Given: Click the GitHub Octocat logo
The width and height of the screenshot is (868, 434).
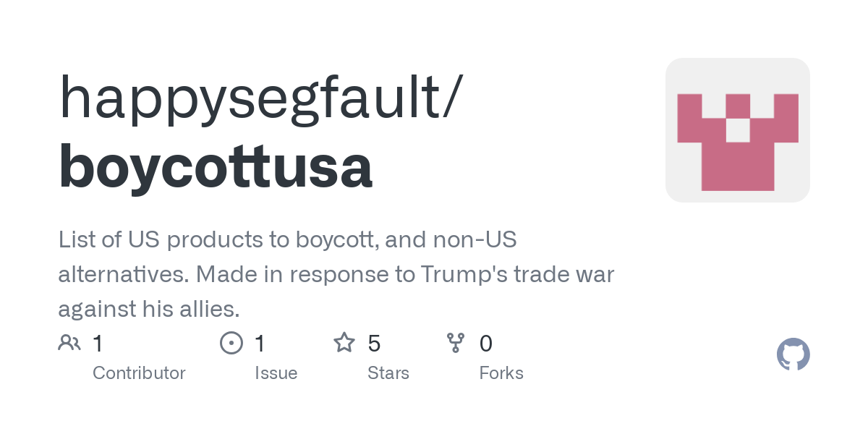Looking at the screenshot, I should [x=793, y=354].
